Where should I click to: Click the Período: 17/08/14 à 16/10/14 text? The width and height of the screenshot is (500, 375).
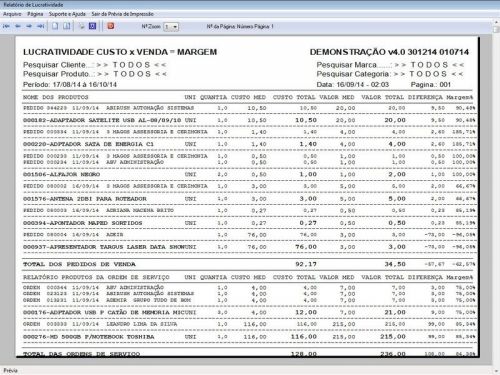click(x=70, y=84)
